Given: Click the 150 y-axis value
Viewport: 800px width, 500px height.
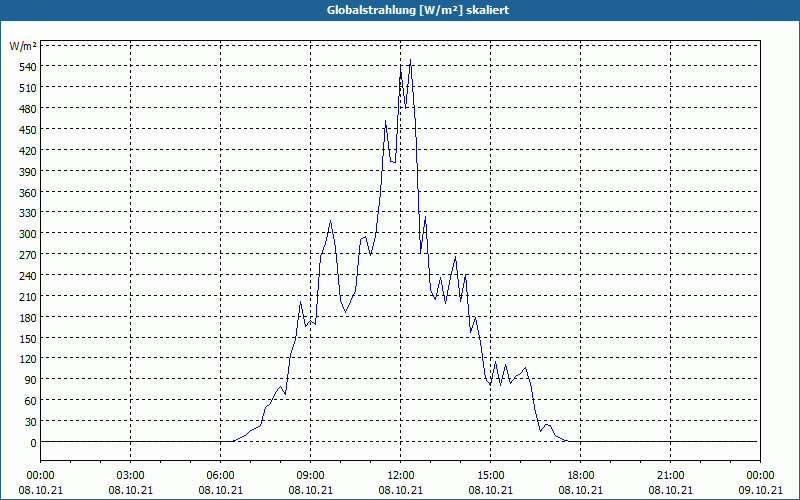Looking at the screenshot, I should coord(27,338).
